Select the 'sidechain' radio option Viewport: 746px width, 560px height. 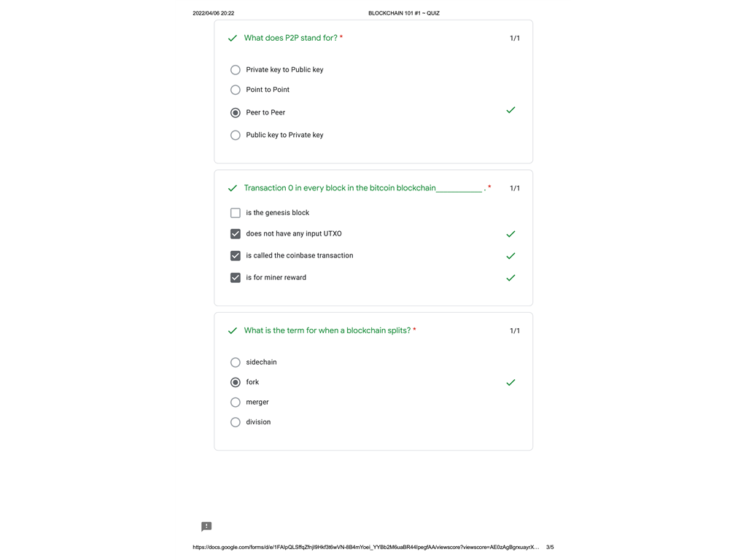click(x=235, y=362)
